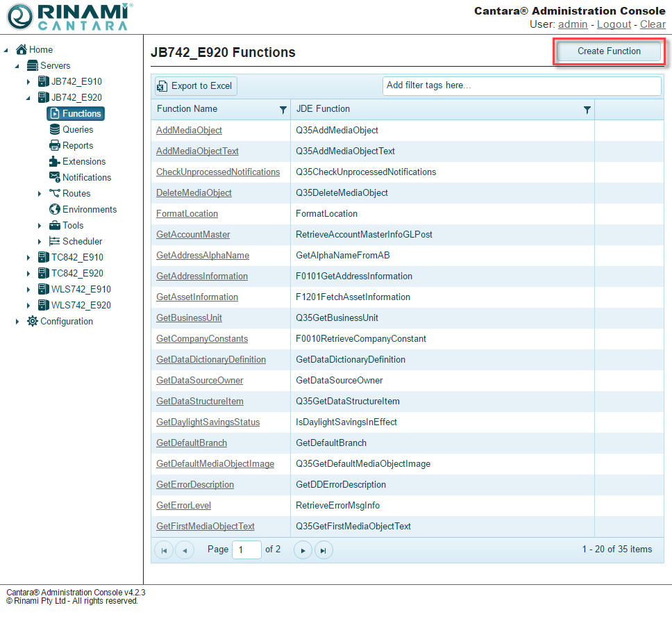Collapse the JB742_E920 server node

(x=28, y=98)
